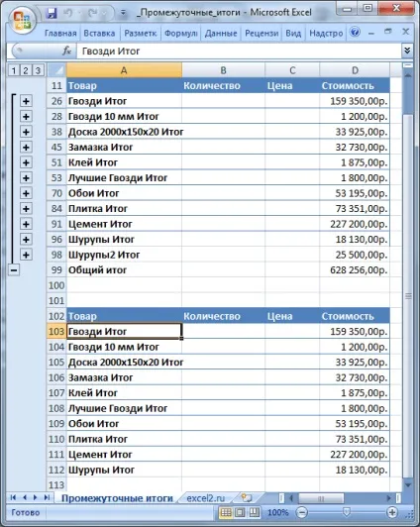Open the Customize Quick Access Toolbar dropdown
The image size is (420, 527).
pos(123,13)
